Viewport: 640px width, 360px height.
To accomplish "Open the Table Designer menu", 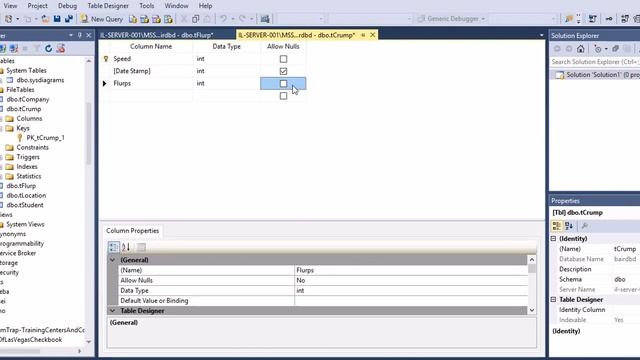I will (108, 6).
